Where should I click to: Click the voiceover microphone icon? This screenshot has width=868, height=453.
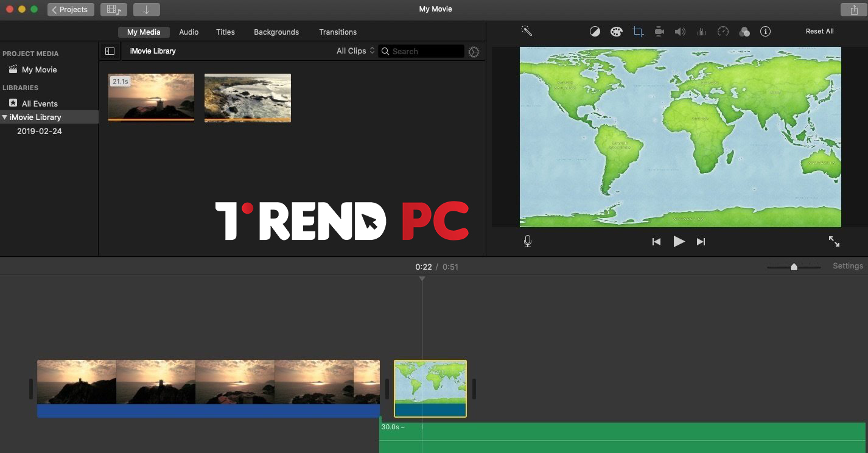[528, 241]
